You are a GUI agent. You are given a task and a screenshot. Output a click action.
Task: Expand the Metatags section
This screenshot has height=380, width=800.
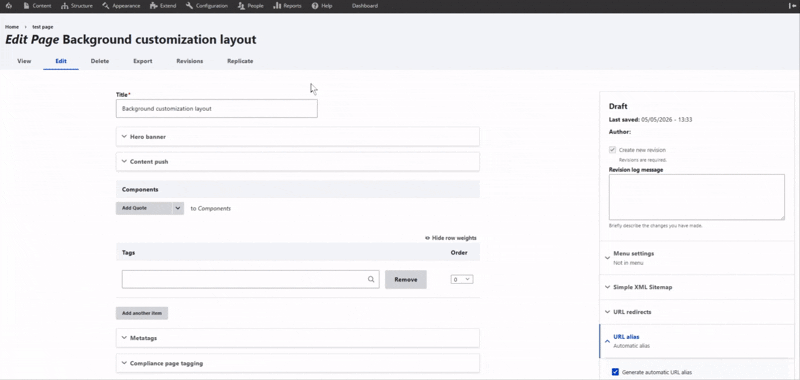[x=297, y=338]
